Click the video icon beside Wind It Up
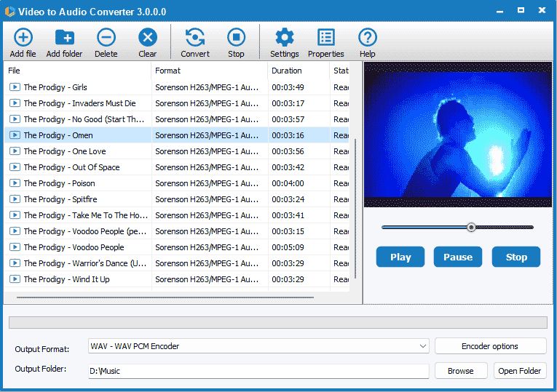The width and height of the screenshot is (557, 392). (x=15, y=279)
